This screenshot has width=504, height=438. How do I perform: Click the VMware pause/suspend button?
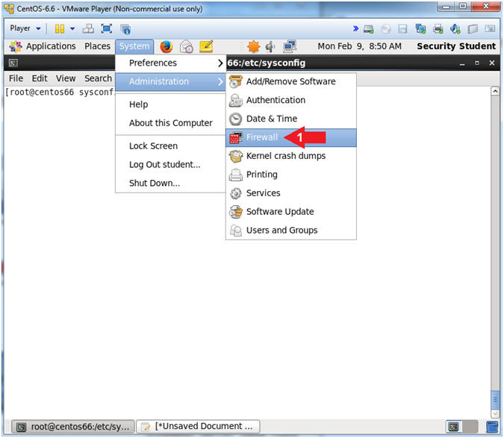click(x=60, y=29)
